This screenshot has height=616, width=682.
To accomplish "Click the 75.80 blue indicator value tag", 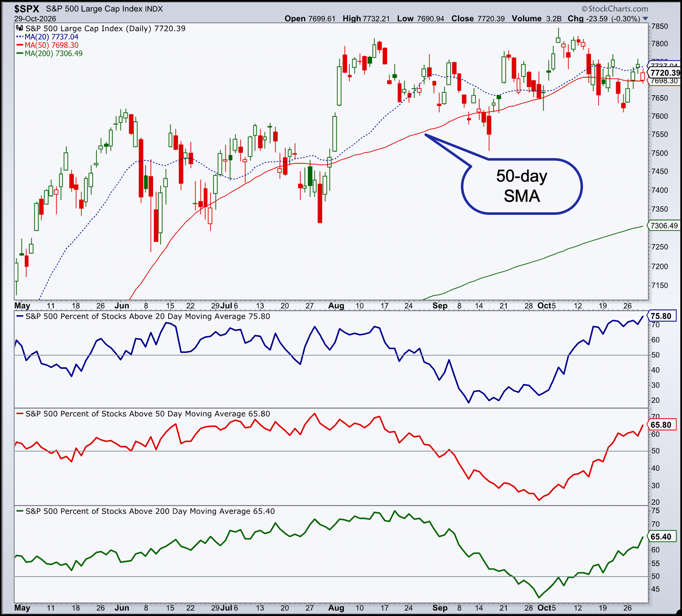I will (662, 316).
